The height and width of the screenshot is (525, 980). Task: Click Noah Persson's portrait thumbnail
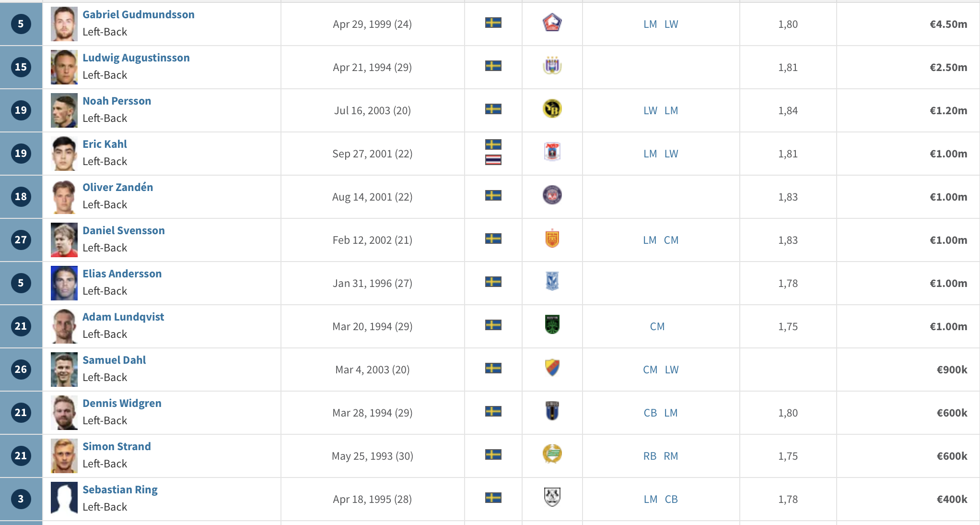[x=64, y=110]
